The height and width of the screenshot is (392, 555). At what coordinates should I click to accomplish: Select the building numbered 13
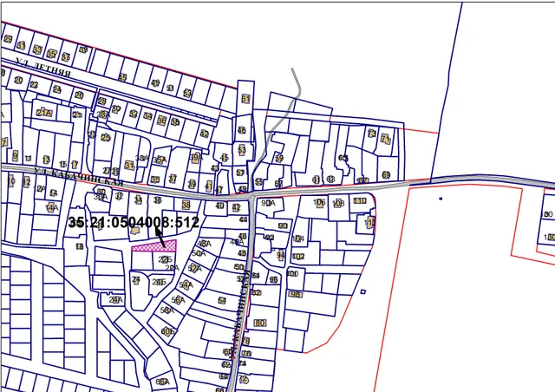click(46, 160)
